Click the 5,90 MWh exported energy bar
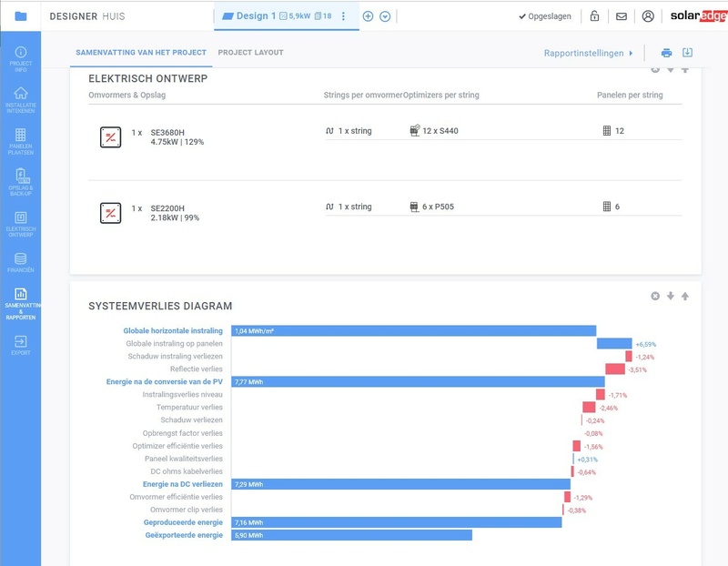Viewport: 728px width, 566px height. point(351,535)
